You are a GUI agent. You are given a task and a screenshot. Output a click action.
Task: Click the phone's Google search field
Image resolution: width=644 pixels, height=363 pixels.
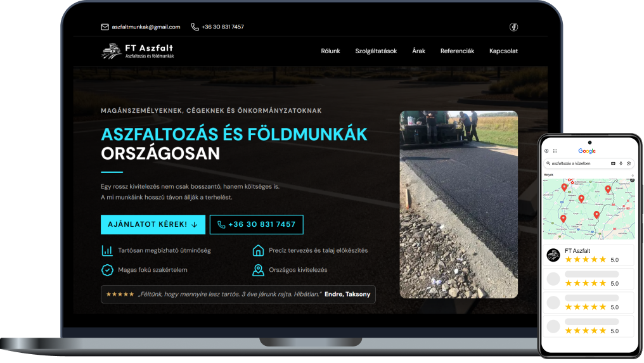click(589, 163)
